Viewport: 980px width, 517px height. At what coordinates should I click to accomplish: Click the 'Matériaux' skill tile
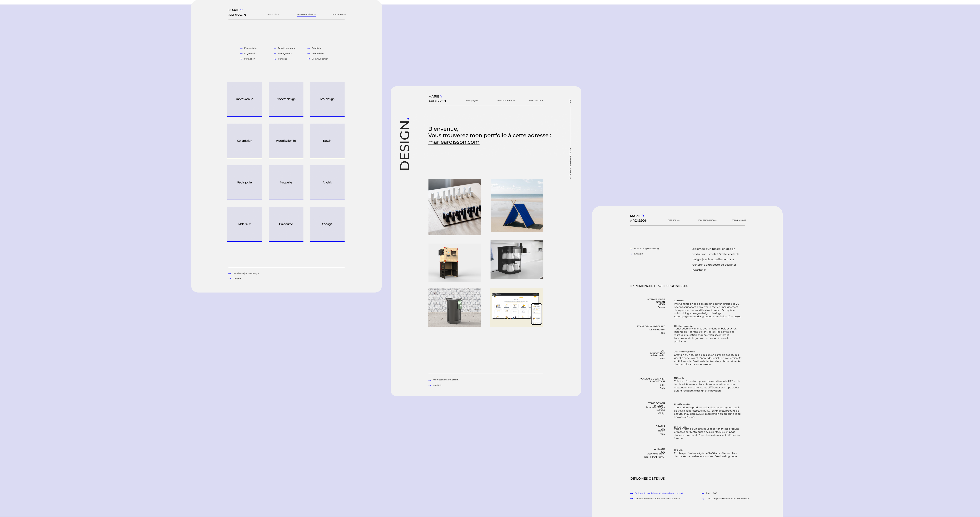coord(244,224)
